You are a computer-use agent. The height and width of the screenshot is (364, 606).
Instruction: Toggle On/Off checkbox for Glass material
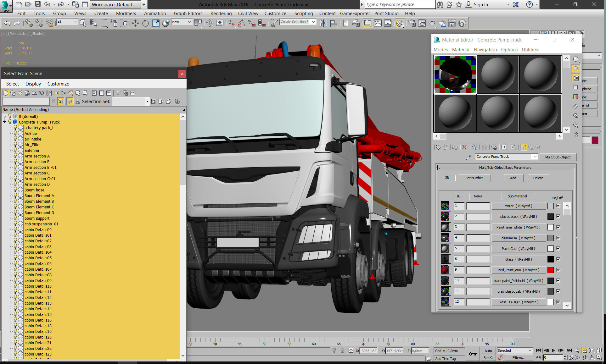click(558, 259)
